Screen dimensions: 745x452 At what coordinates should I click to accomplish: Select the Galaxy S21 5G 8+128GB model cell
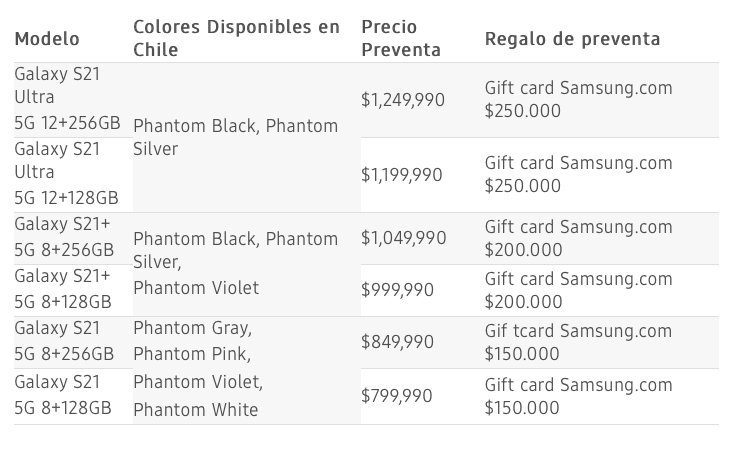[63, 396]
